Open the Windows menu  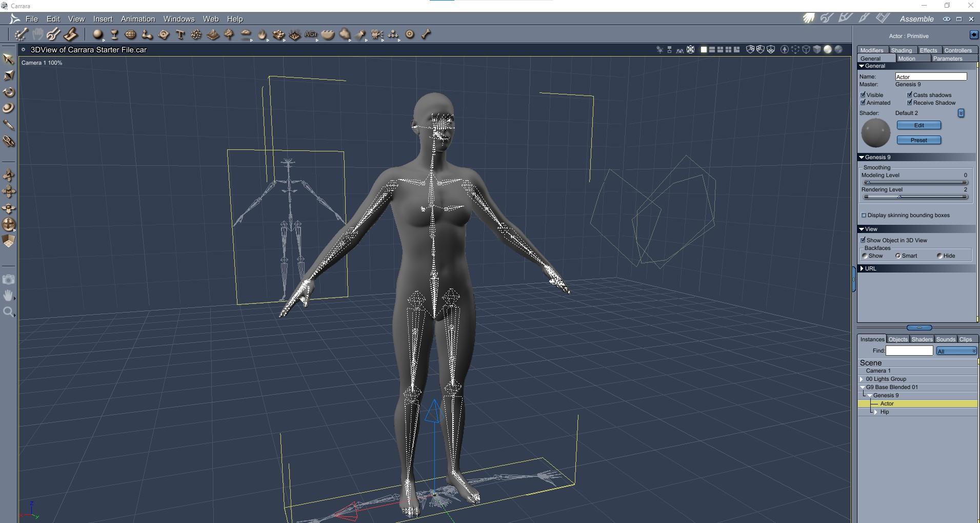179,19
